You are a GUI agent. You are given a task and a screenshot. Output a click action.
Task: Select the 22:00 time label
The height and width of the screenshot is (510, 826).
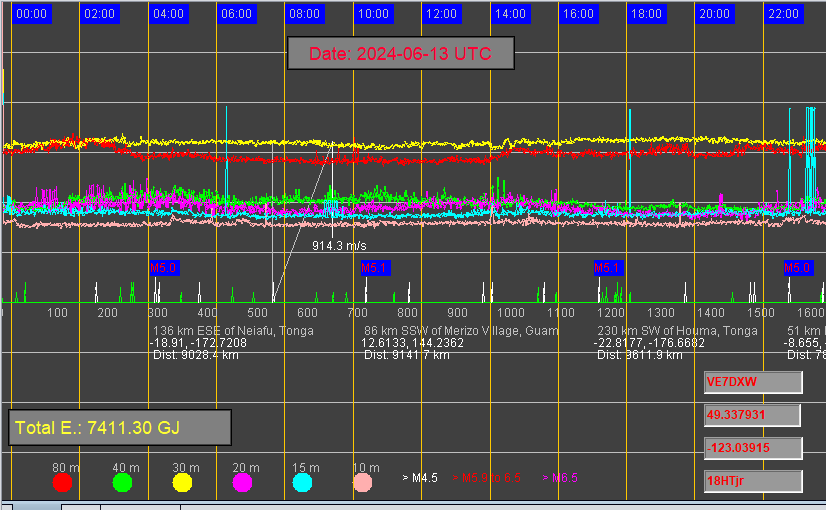pyautogui.click(x=783, y=14)
